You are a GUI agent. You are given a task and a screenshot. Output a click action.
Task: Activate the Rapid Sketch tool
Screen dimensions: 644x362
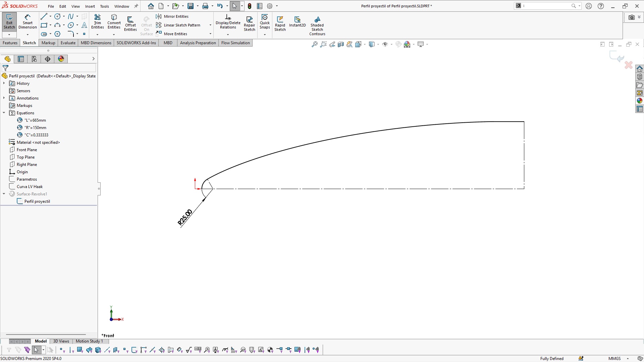pos(280,23)
